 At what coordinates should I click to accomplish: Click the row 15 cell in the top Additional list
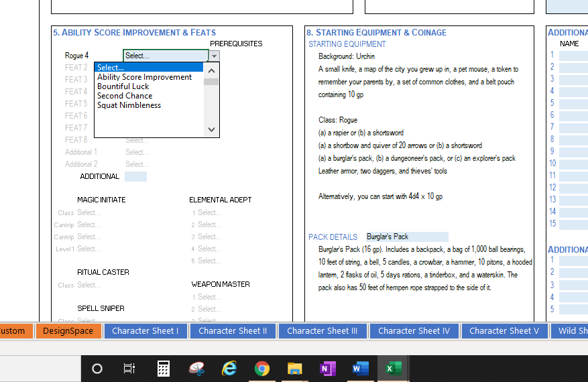[573, 225]
